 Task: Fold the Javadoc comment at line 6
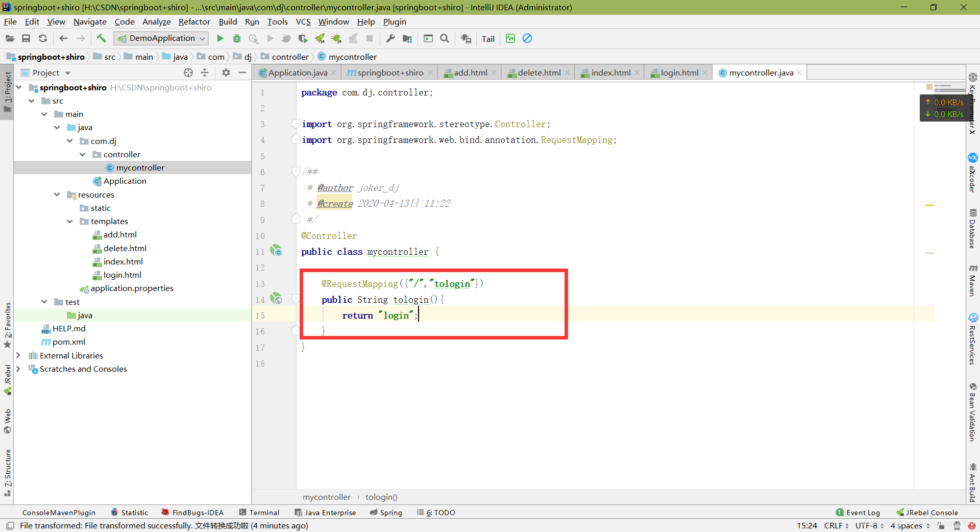[x=296, y=172]
